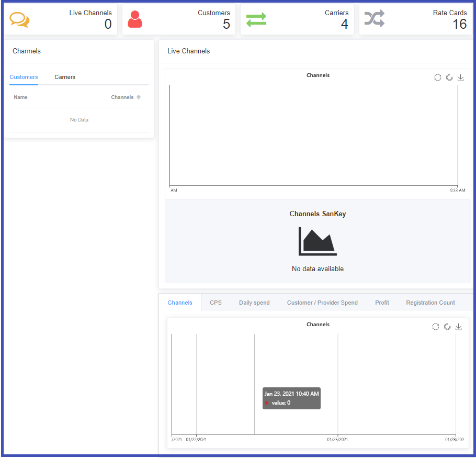Click the Channels SanKey heading
The width and height of the screenshot is (476, 458).
coord(318,214)
